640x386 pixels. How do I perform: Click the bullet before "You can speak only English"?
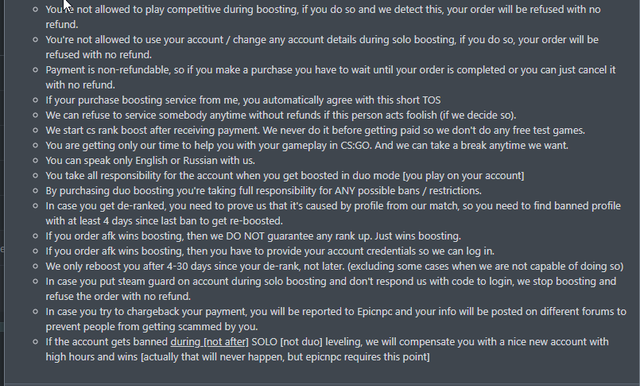click(36, 160)
